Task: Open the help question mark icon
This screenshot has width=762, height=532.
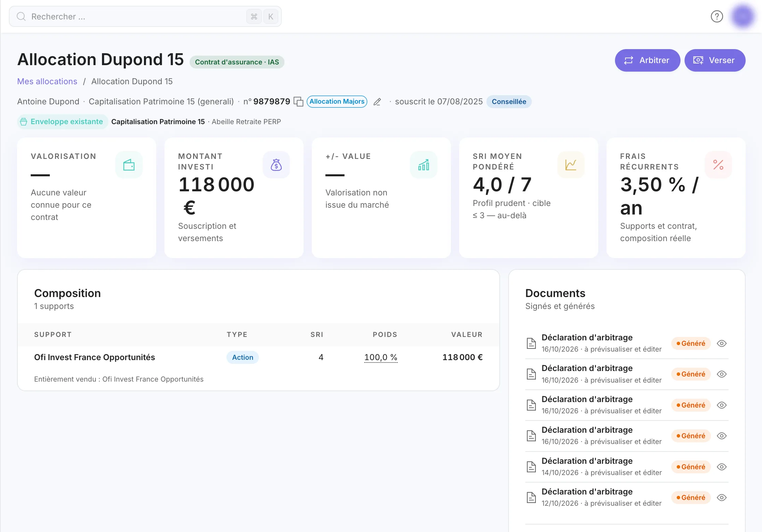Action: point(717,16)
